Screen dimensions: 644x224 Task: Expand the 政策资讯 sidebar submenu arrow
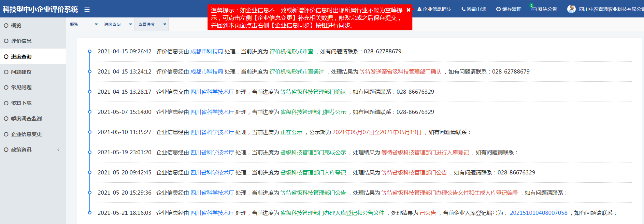(x=58, y=150)
